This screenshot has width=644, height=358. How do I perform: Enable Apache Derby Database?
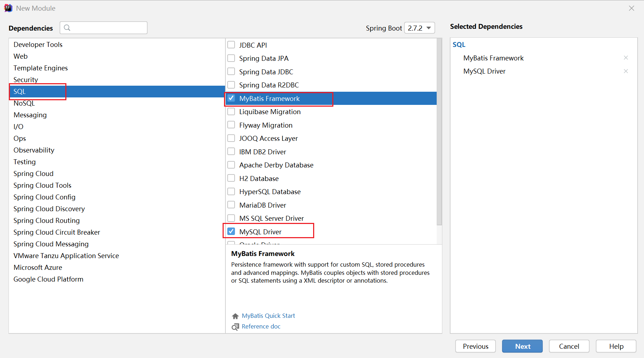pos(231,165)
